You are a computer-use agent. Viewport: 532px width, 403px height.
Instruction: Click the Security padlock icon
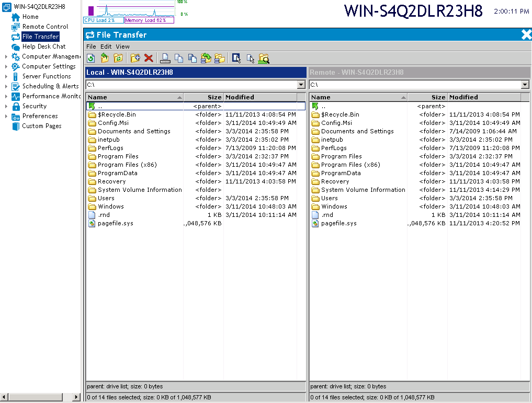(x=16, y=107)
